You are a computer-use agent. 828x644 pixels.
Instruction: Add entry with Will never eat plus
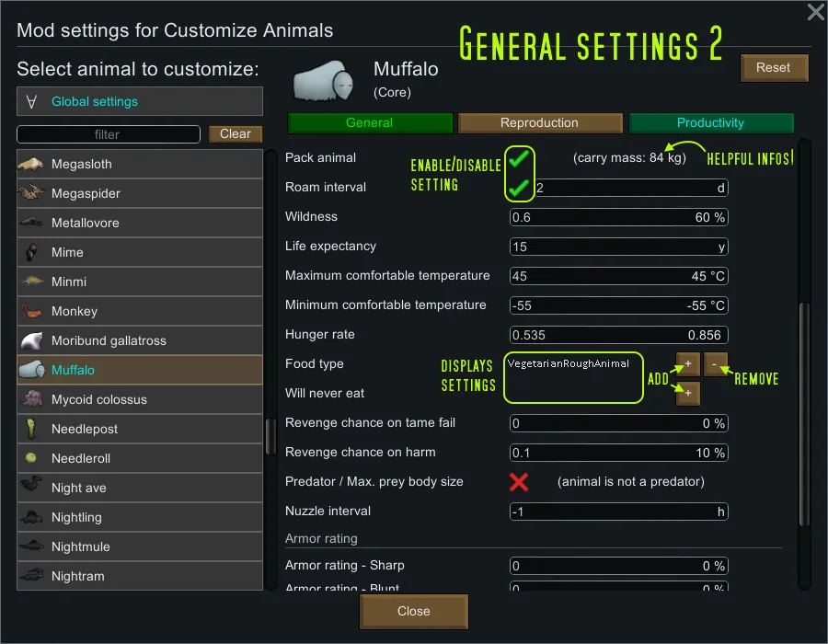coord(687,394)
